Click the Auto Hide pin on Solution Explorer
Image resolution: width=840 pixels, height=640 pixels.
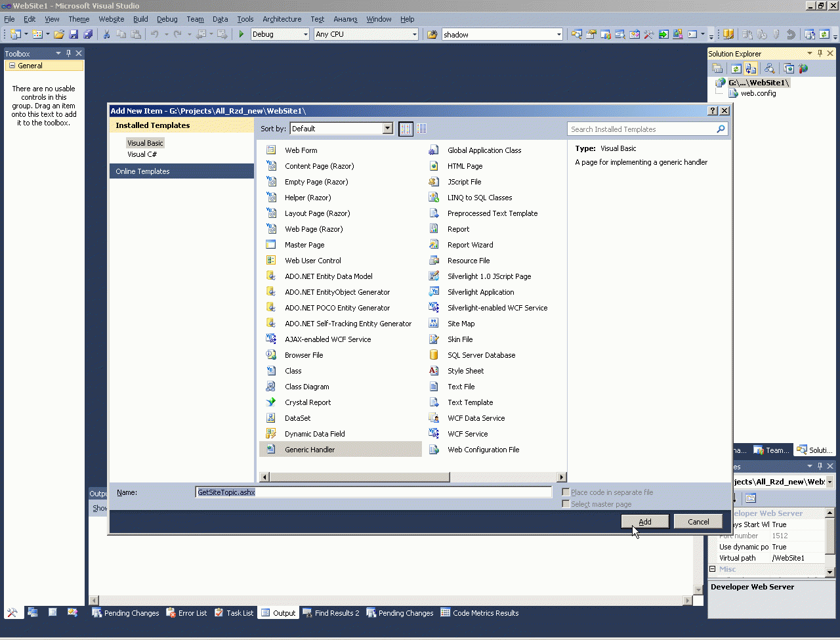pyautogui.click(x=820, y=53)
